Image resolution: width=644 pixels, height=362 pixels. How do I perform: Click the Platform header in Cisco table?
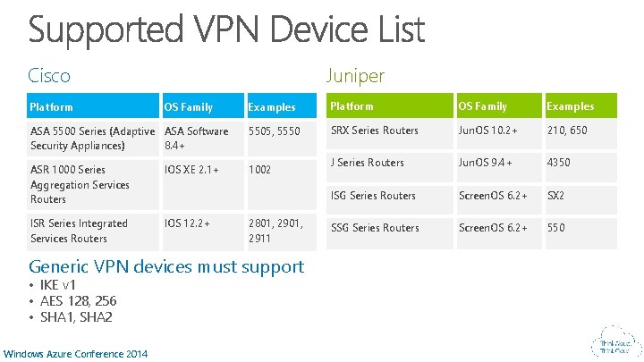(x=52, y=107)
